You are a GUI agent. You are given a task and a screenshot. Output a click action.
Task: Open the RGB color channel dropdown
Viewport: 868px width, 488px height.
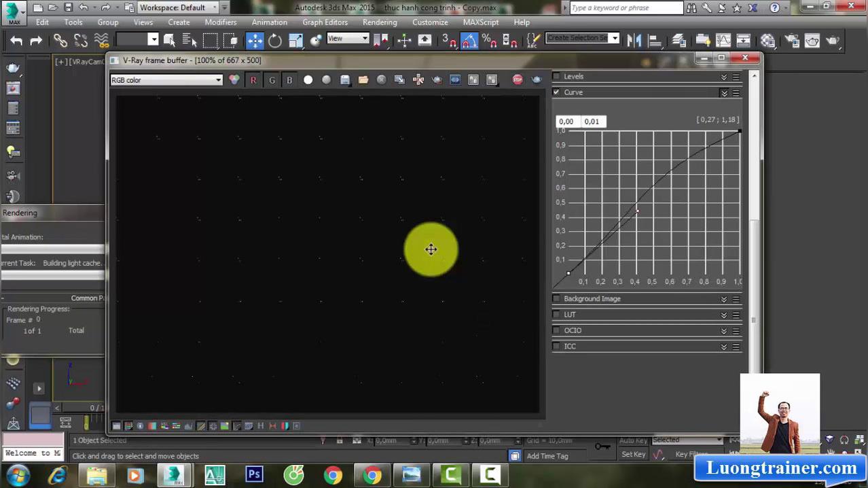[166, 80]
